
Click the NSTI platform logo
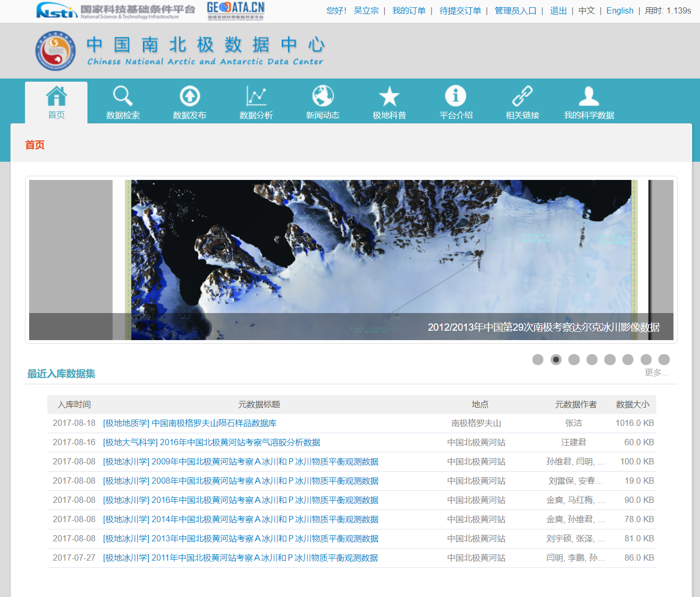coord(116,10)
